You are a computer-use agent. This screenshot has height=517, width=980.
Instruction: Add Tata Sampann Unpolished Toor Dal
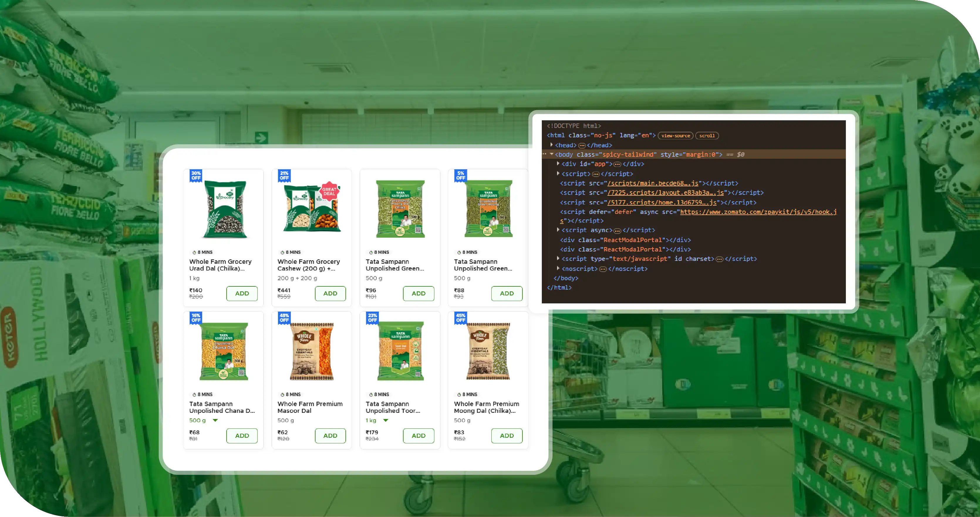[419, 436]
